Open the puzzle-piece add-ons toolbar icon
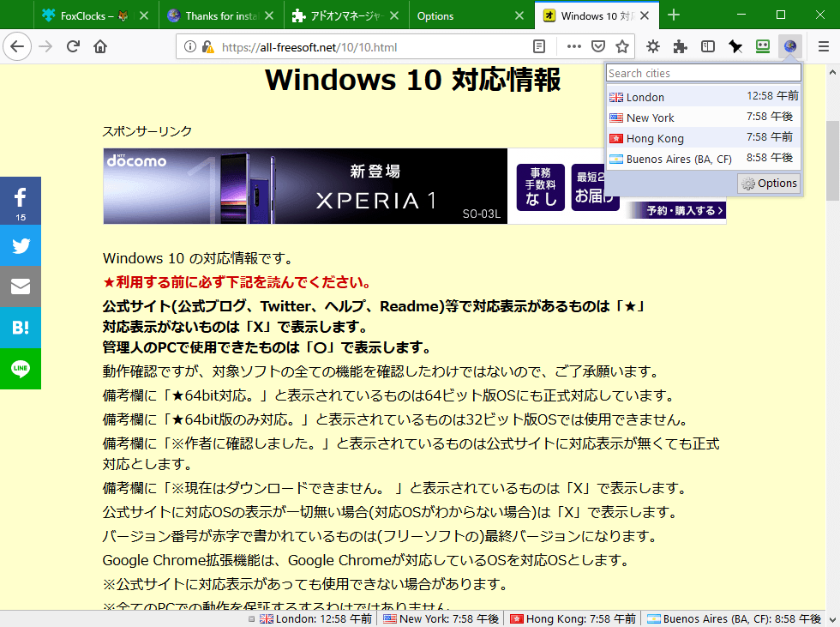Viewport: 840px width, 627px height. 681,46
